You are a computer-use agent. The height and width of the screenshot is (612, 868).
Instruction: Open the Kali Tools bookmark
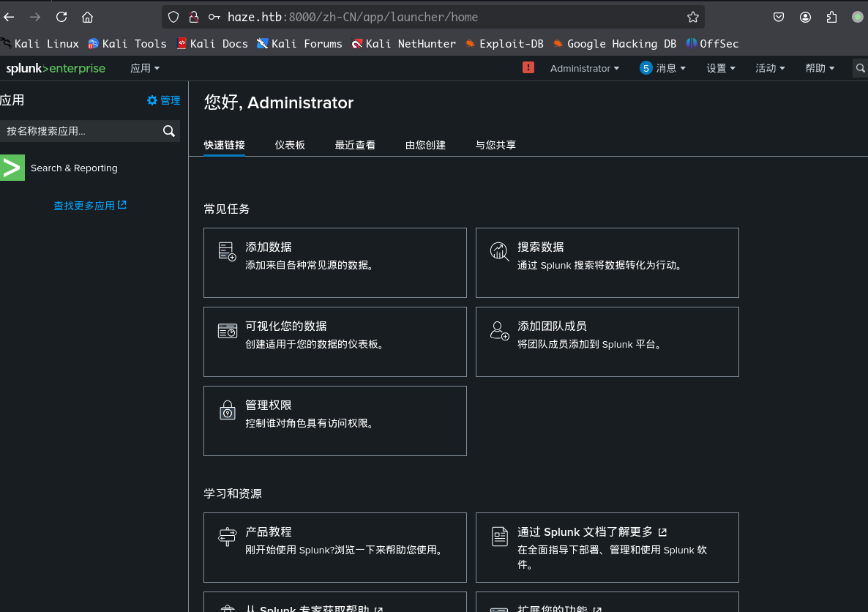pyautogui.click(x=127, y=44)
